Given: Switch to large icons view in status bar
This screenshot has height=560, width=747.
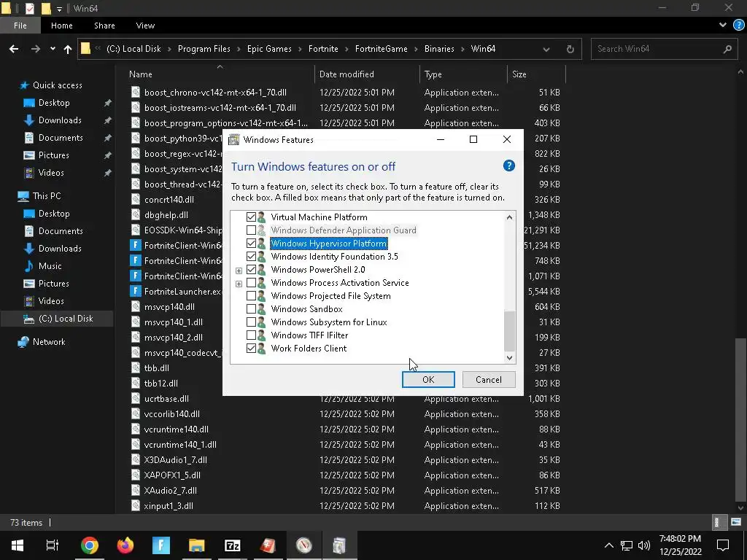Looking at the screenshot, I should click(x=735, y=522).
